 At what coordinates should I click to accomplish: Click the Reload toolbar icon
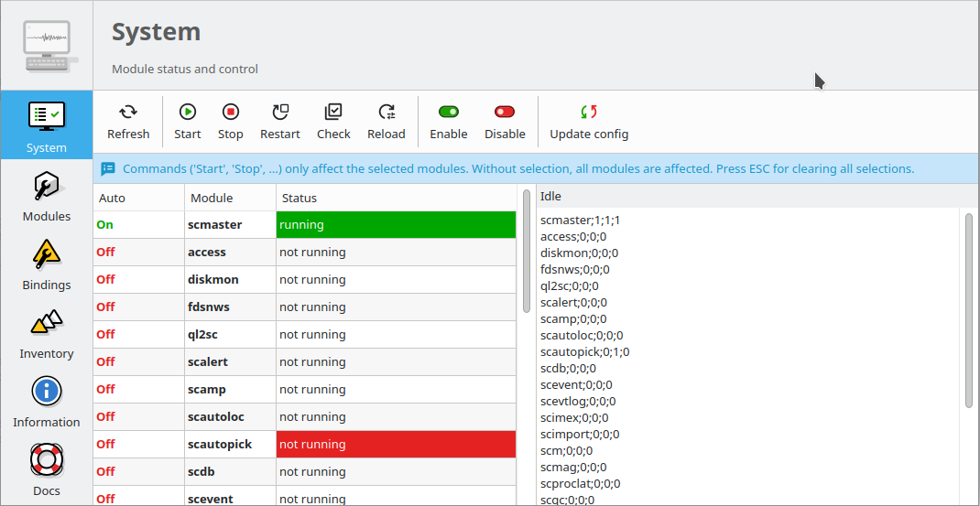coord(387,113)
